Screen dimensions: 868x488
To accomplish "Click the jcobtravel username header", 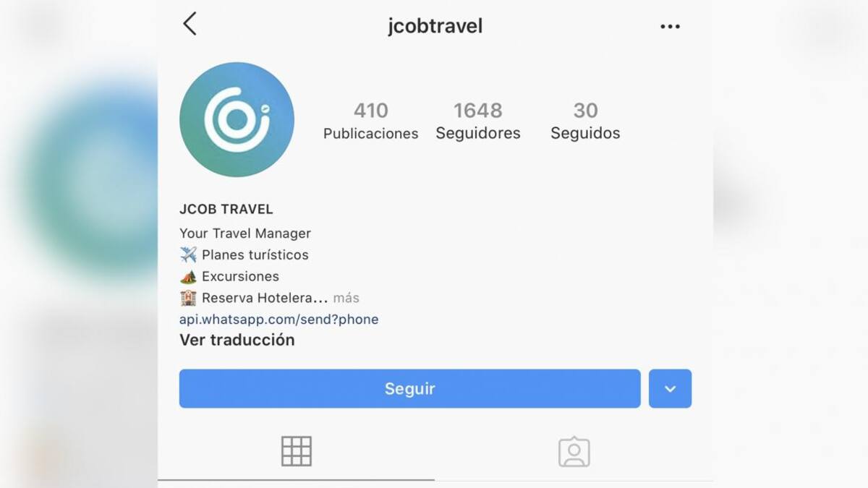I will point(435,27).
